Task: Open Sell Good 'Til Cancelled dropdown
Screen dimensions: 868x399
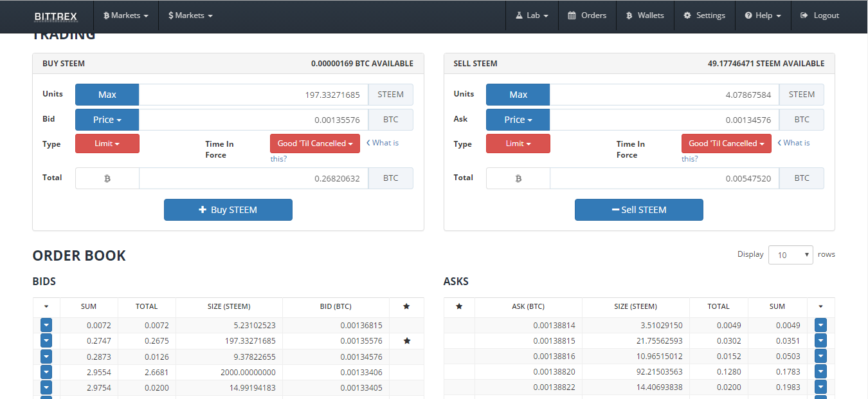Action: [x=727, y=144]
